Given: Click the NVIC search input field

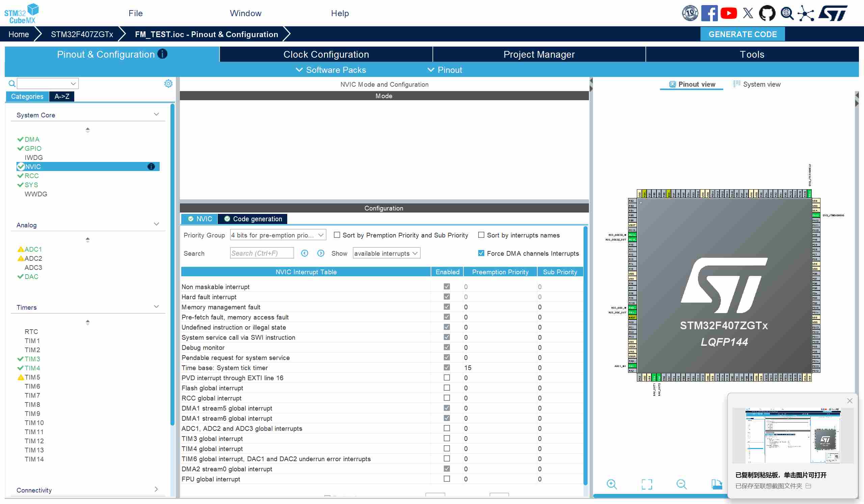Looking at the screenshot, I should coord(262,253).
